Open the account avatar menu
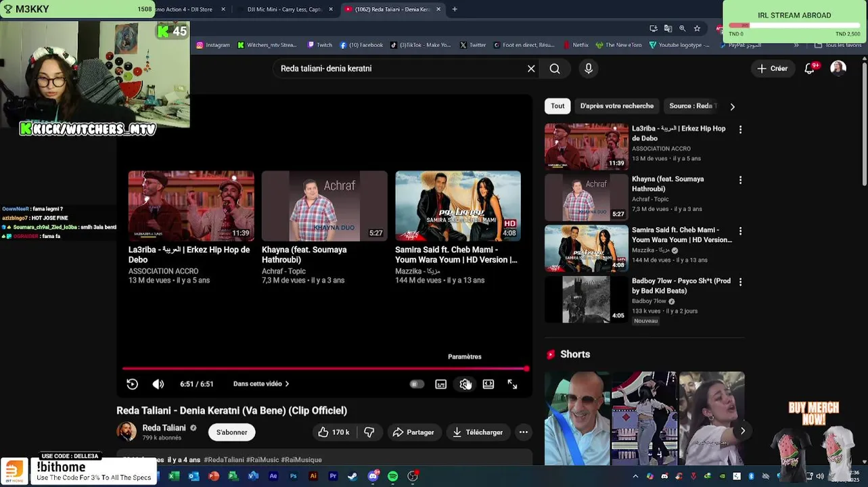The height and width of the screenshot is (487, 868). (x=838, y=68)
